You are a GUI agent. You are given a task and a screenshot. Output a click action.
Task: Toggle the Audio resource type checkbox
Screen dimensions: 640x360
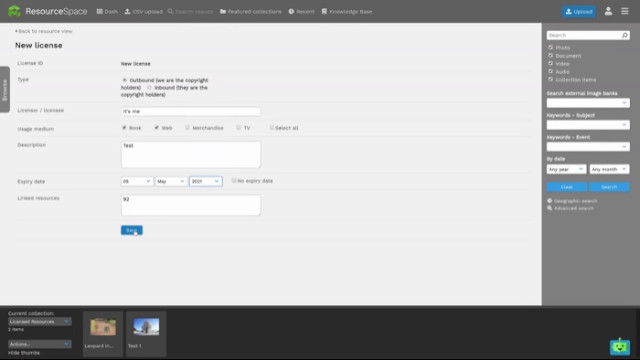click(550, 71)
